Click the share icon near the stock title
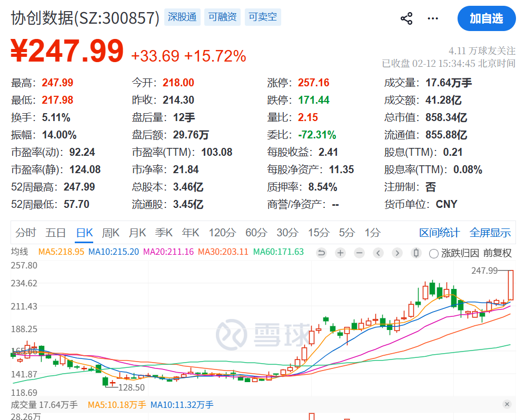 tap(406, 18)
